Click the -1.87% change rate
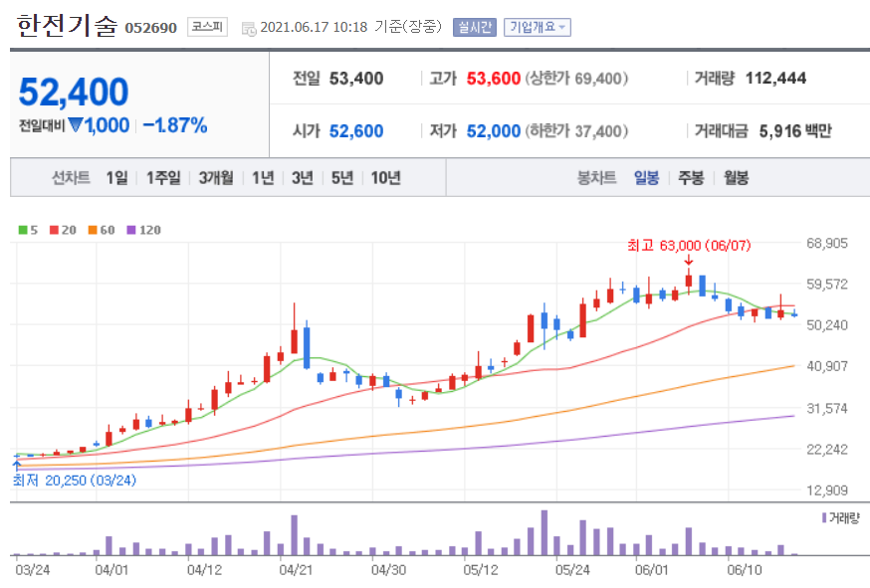 (x=175, y=125)
